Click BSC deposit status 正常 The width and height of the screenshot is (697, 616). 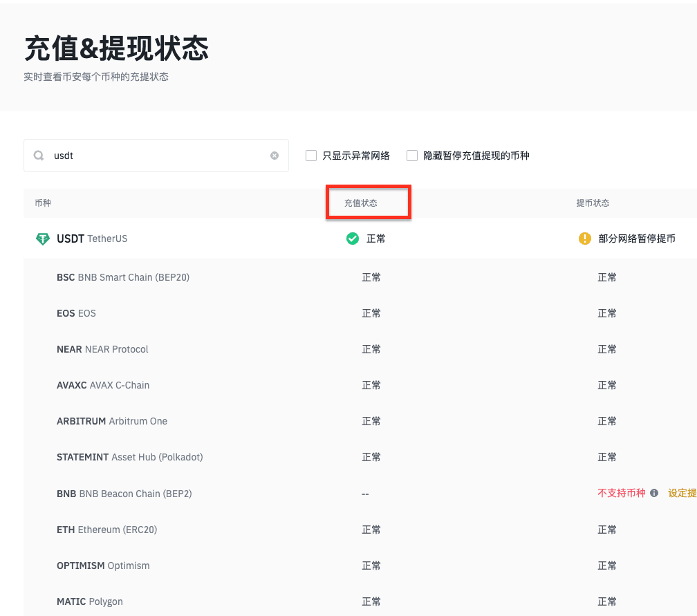[x=371, y=277]
